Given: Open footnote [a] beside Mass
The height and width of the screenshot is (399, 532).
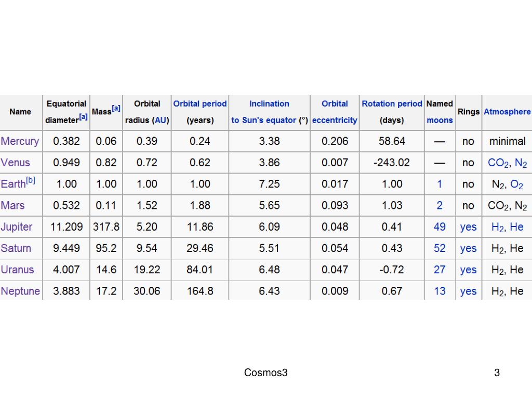Looking at the screenshot, I should [116, 109].
